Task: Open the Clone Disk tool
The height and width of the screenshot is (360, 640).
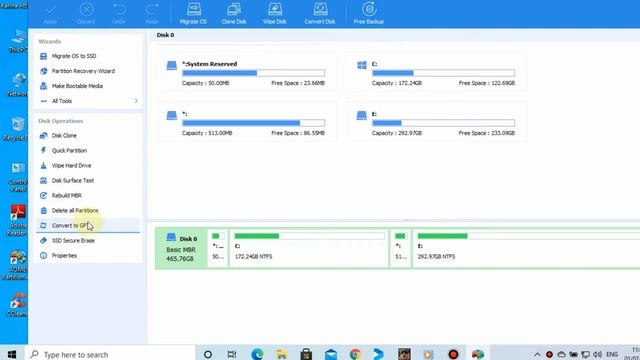Action: pyautogui.click(x=234, y=13)
